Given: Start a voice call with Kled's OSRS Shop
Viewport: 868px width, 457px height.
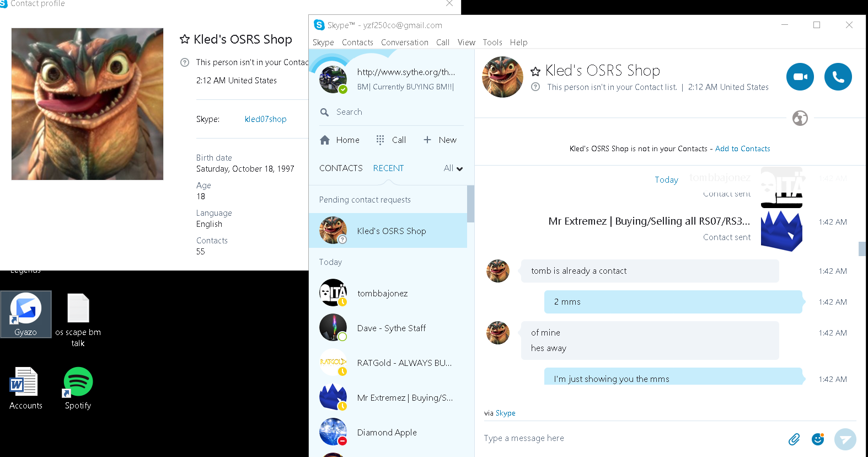Looking at the screenshot, I should (838, 77).
